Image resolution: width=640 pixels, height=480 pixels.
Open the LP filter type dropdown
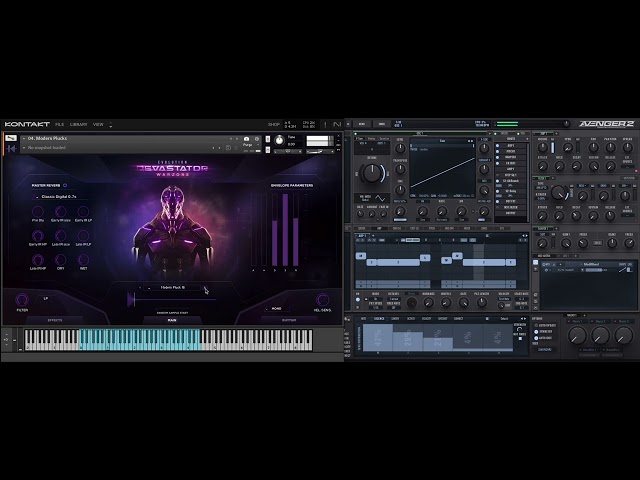(46, 299)
